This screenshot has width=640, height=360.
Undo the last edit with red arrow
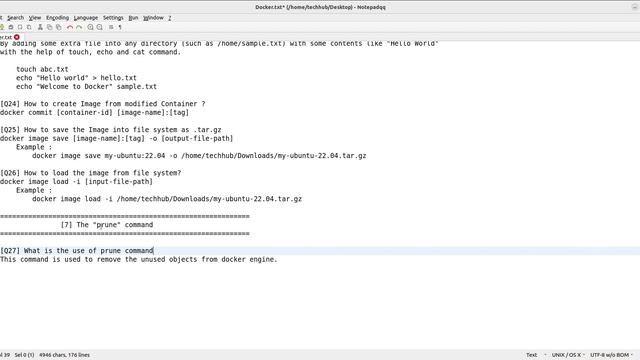70,27
